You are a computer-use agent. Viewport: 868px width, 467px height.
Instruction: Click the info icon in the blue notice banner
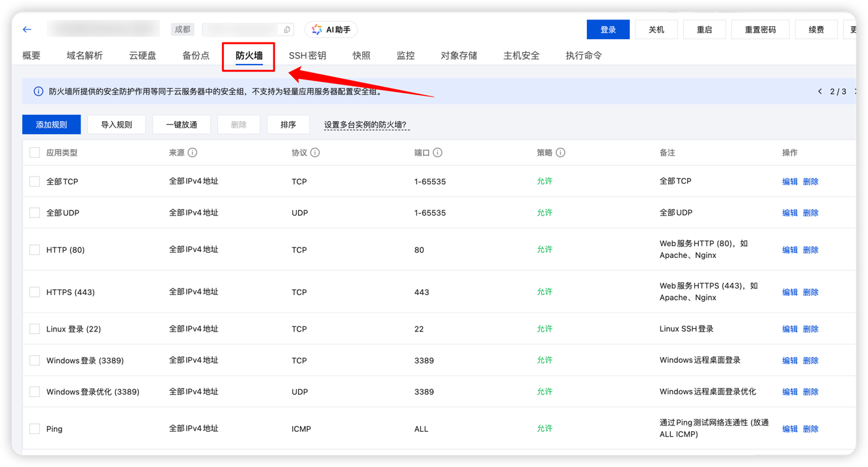pos(38,91)
